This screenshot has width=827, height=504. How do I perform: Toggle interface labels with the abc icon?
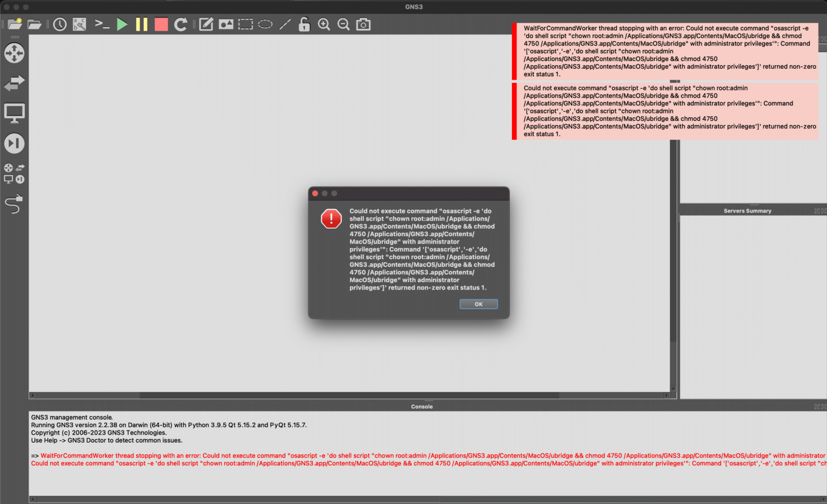(79, 24)
